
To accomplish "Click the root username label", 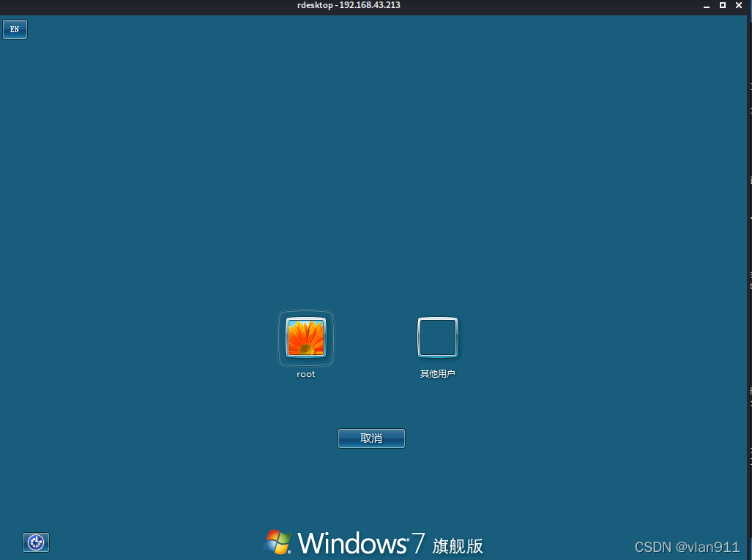I will point(305,374).
